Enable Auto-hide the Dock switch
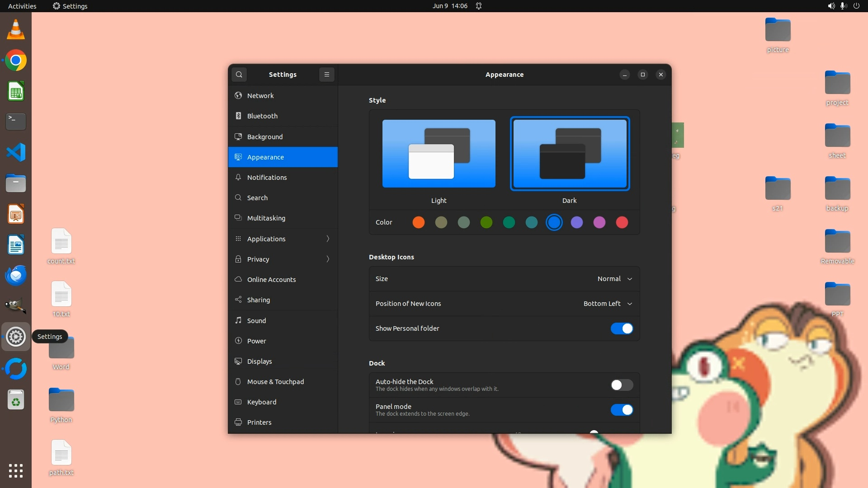 coord(622,385)
